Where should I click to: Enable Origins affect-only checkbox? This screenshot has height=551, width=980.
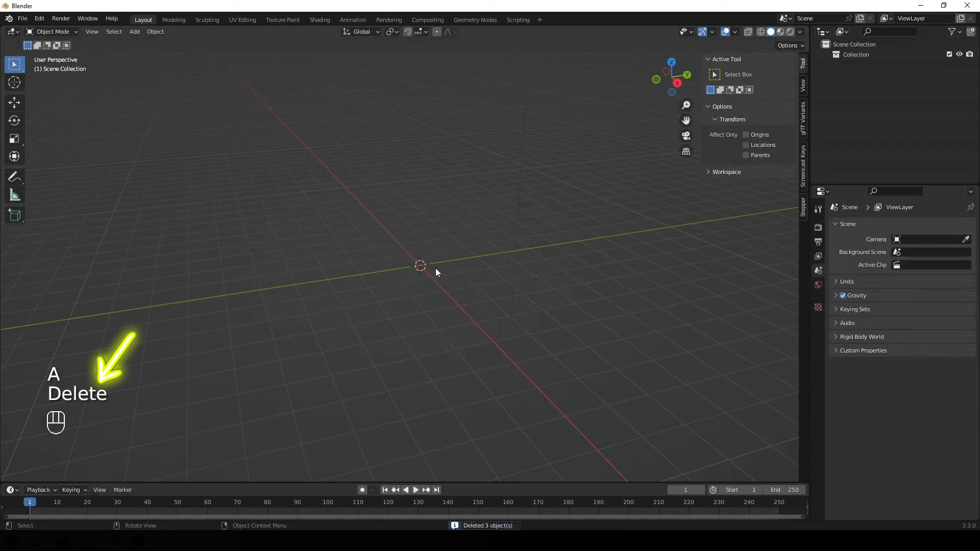(746, 135)
